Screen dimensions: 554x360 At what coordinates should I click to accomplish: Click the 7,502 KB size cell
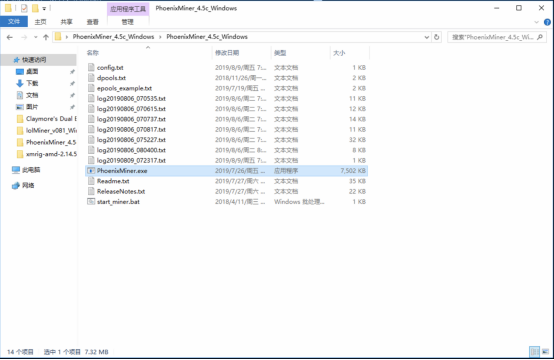353,171
